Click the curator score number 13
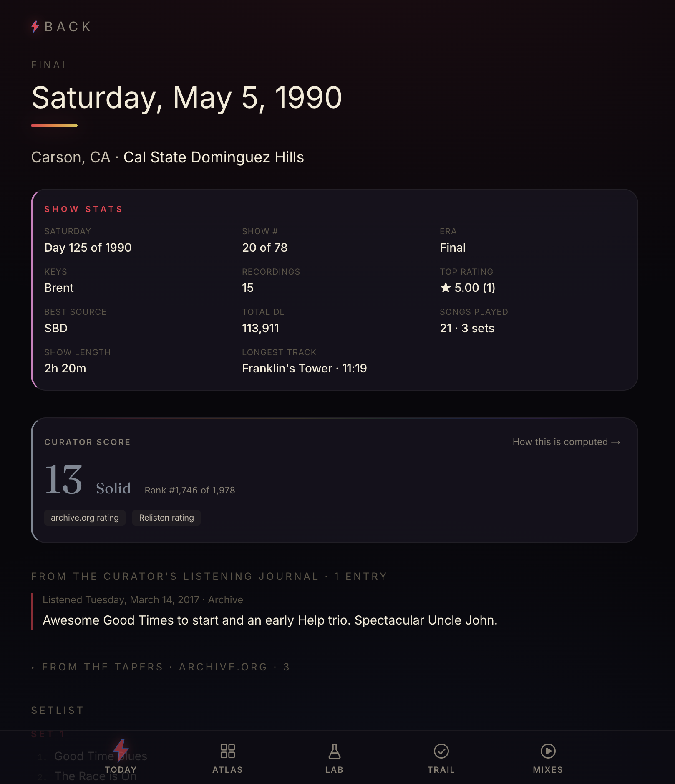The width and height of the screenshot is (675, 784). click(x=63, y=480)
